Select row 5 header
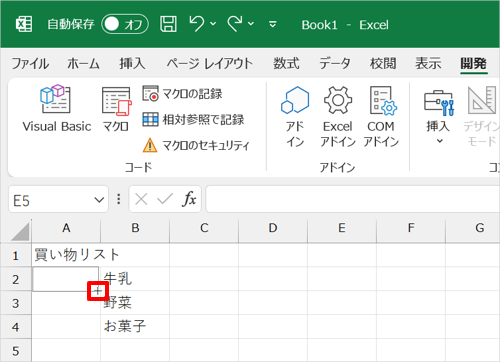The image size is (500, 362). tap(16, 350)
